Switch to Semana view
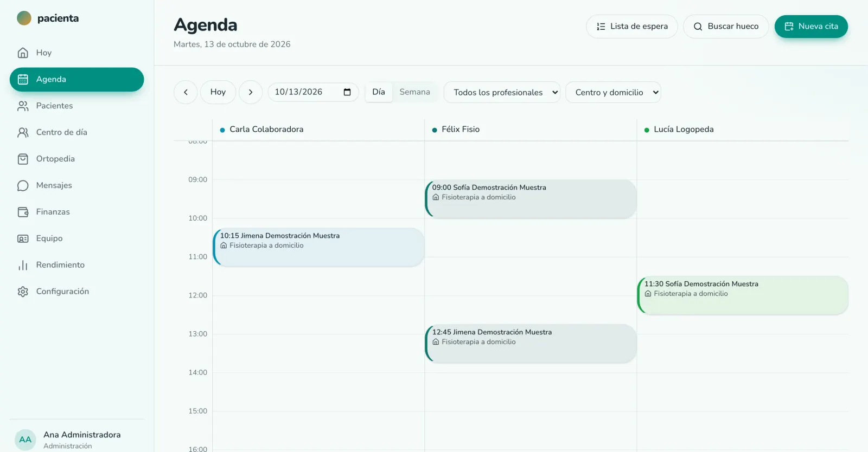This screenshot has height=452, width=868. 414,92
